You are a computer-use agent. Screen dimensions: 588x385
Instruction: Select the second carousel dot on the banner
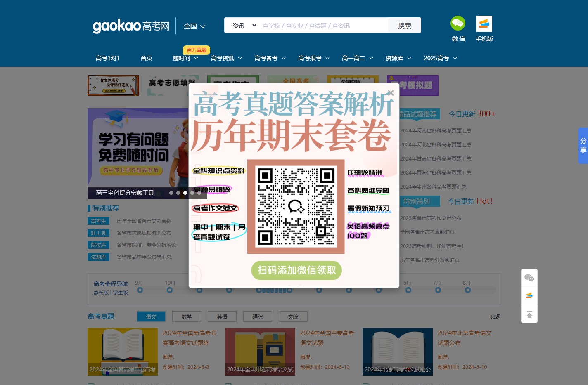178,193
